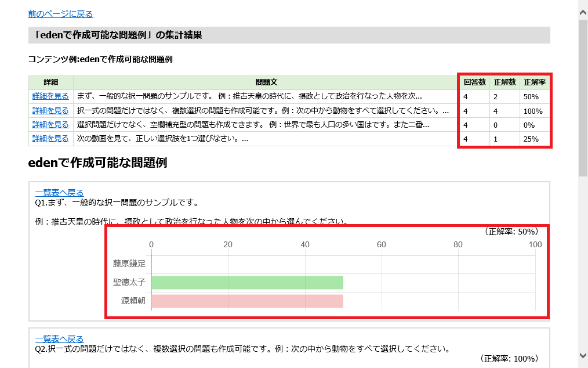Click question text starting 択一式の問題だけではなく in table
Image resolution: width=588 pixels, height=368 pixels.
tap(263, 110)
